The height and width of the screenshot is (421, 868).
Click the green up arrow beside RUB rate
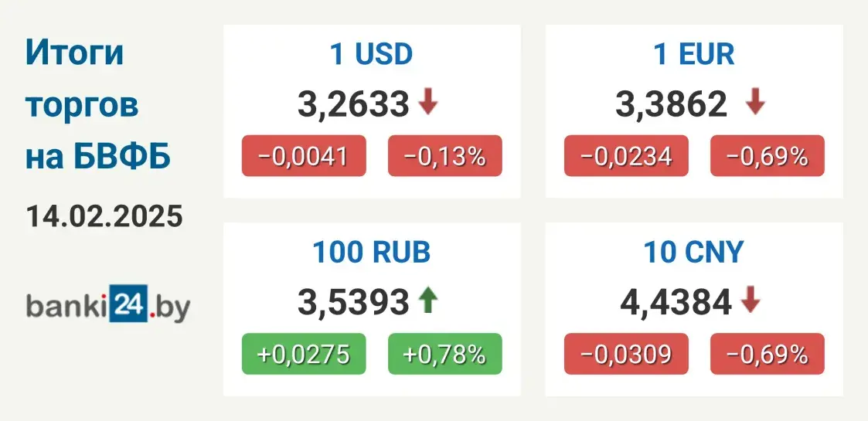coord(427,300)
